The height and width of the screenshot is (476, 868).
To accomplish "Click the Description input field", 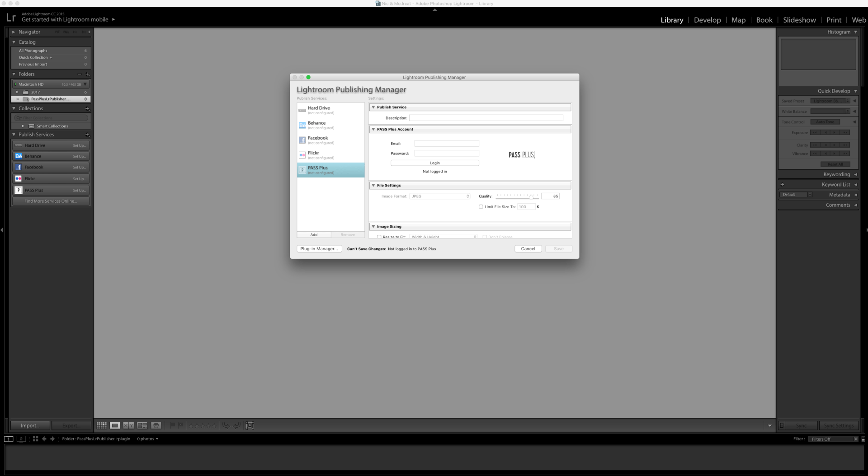I will click(x=486, y=118).
